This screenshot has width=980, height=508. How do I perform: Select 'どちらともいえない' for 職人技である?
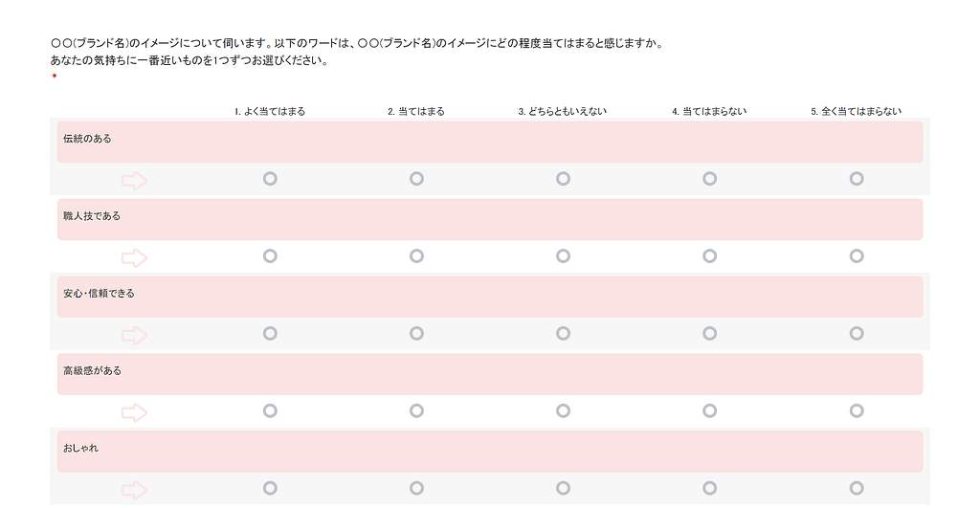point(563,256)
